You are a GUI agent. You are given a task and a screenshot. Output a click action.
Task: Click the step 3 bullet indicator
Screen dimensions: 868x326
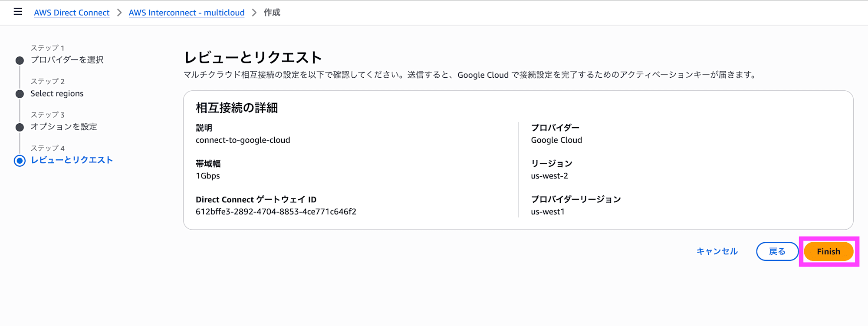point(20,127)
